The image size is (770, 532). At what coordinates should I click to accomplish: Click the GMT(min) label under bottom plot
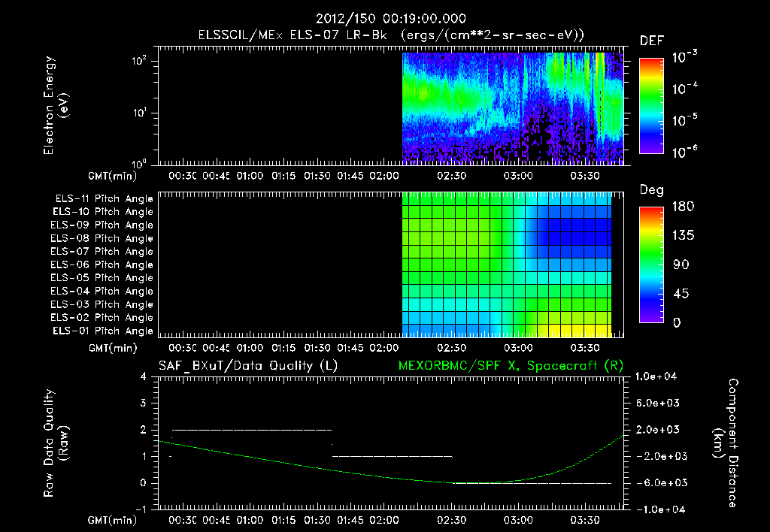[x=113, y=520]
